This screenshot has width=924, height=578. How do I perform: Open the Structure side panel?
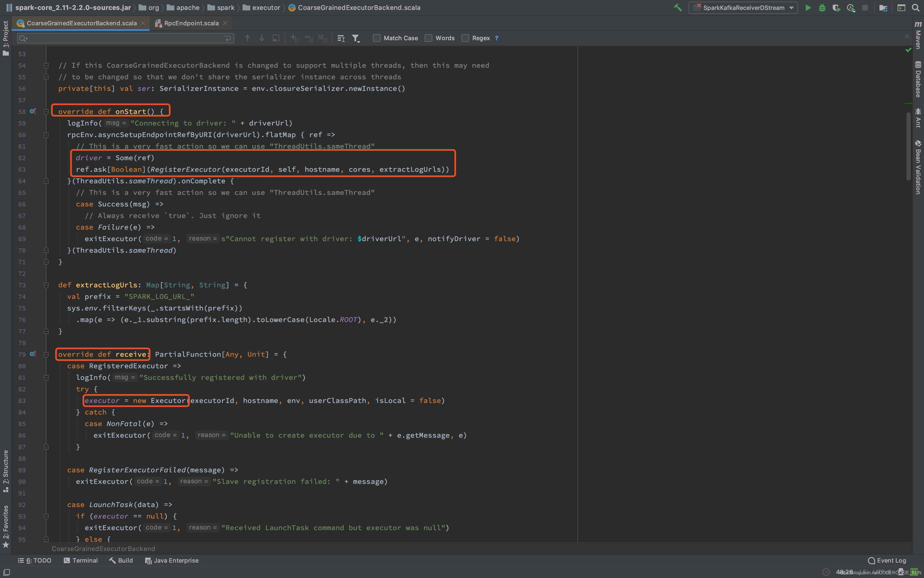click(x=6, y=471)
